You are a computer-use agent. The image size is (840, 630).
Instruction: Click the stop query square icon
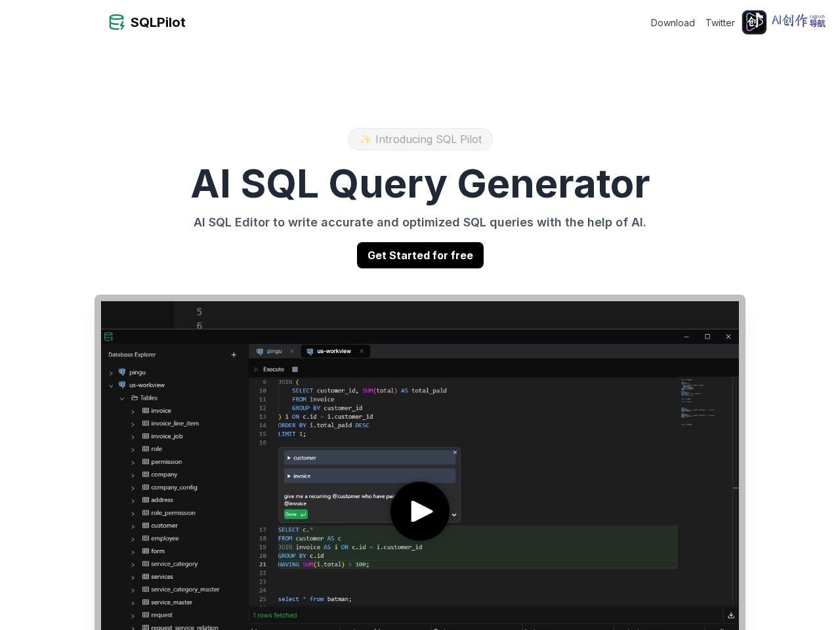(295, 369)
